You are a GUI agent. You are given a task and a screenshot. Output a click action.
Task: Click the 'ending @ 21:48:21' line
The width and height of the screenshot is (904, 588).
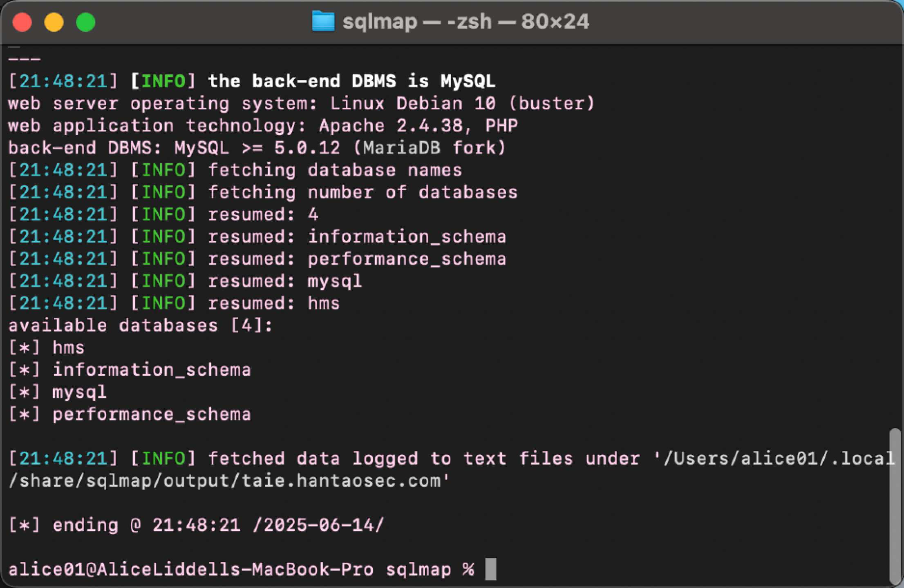point(196,525)
